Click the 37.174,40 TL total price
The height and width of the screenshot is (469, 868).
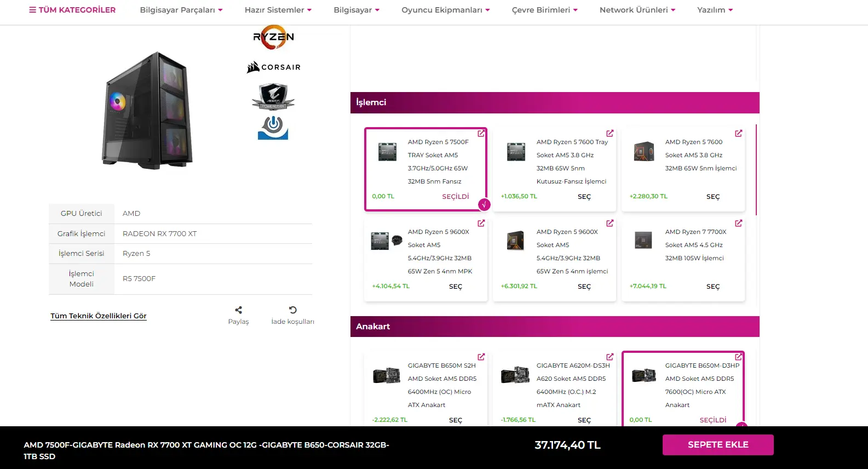pyautogui.click(x=567, y=445)
